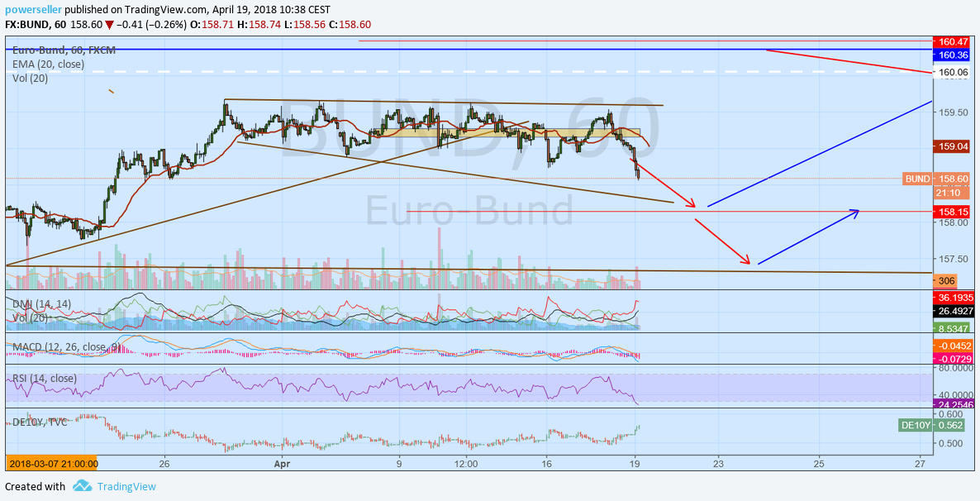Viewport: 980px width, 501px height.
Task: Click the 160.36 blue price label
Action: 954,55
